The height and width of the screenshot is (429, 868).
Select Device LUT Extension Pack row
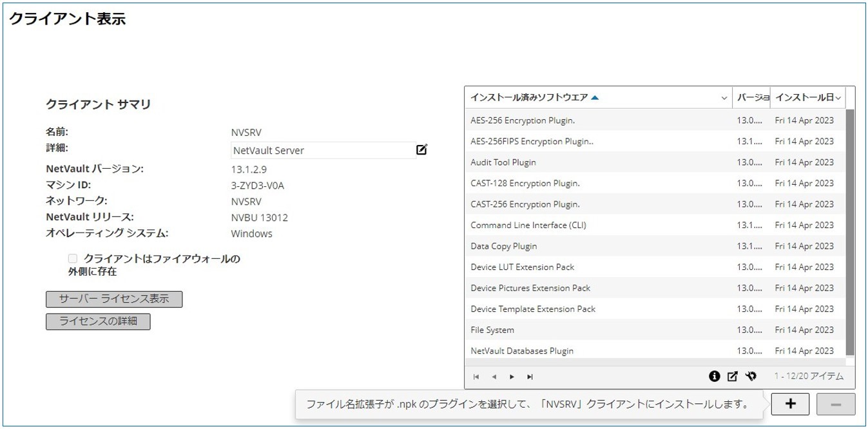click(655, 267)
